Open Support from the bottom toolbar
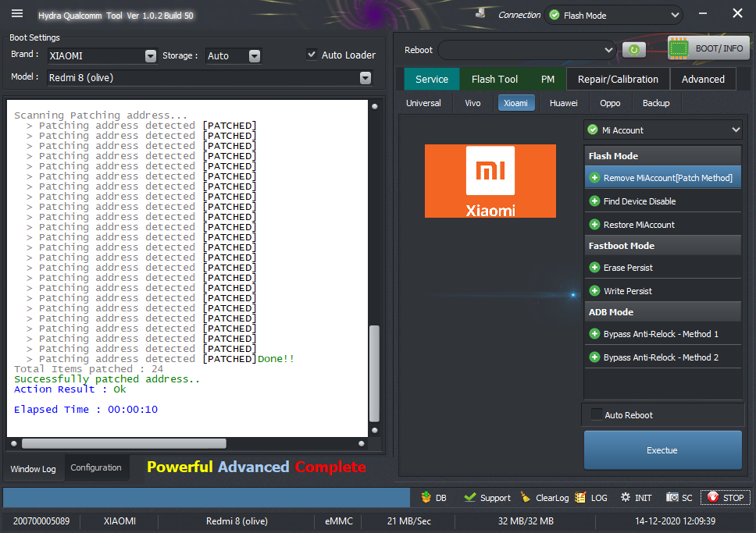This screenshot has width=756, height=533. pyautogui.click(x=487, y=497)
